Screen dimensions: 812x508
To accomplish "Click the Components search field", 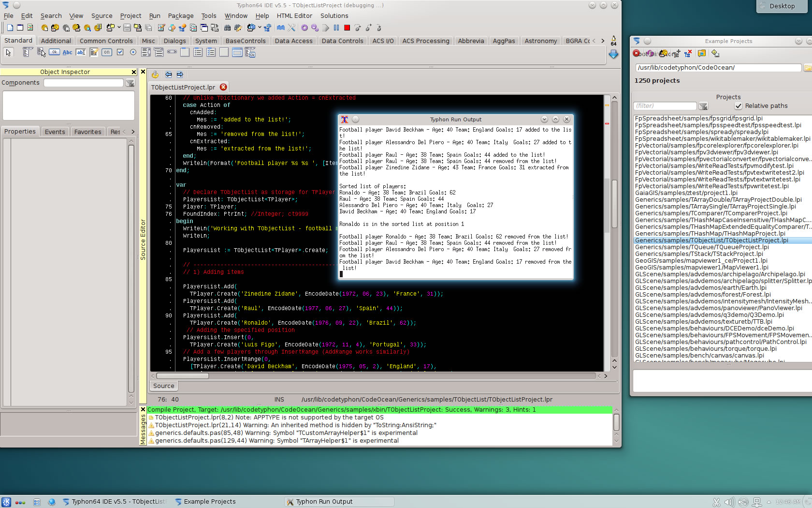I will [x=84, y=83].
